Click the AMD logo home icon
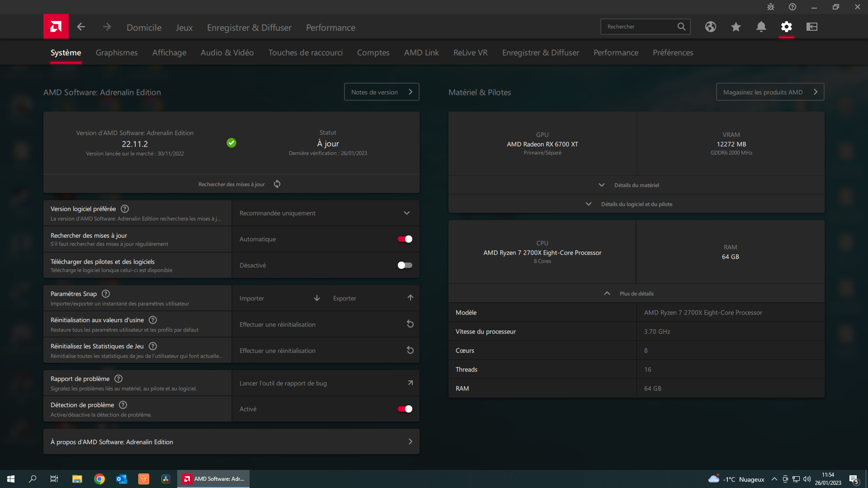This screenshot has height=488, width=868. [56, 27]
